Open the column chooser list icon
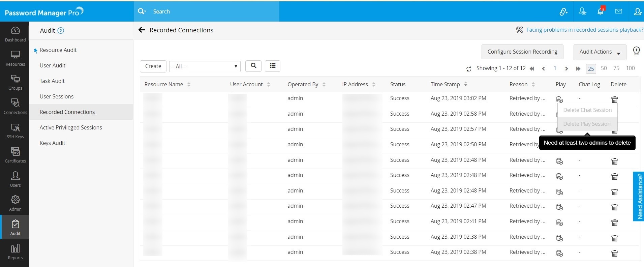644x267 pixels. 273,66
